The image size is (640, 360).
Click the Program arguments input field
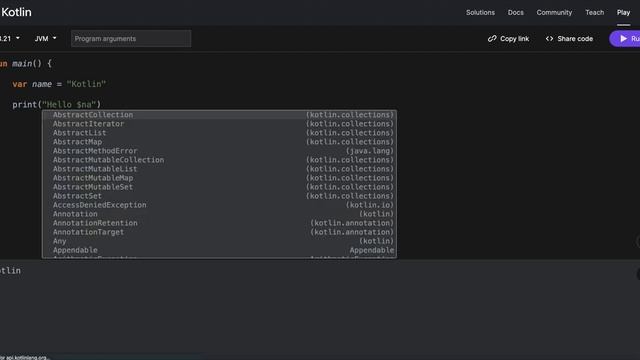coord(131,38)
